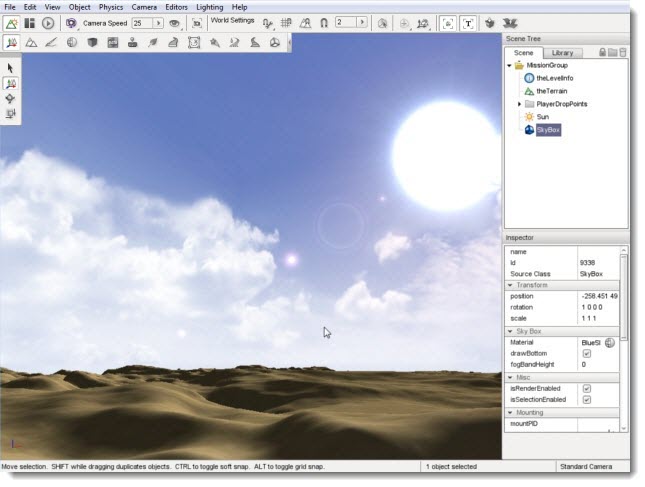Select the Terrain Editor mountains icon
This screenshot has height=487, width=645.
pos(31,42)
